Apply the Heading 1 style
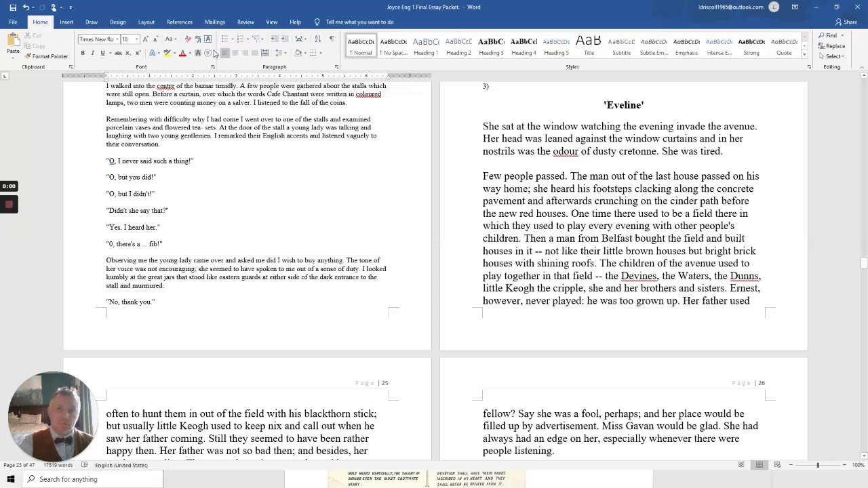Image resolution: width=868 pixels, height=488 pixels. [426, 45]
